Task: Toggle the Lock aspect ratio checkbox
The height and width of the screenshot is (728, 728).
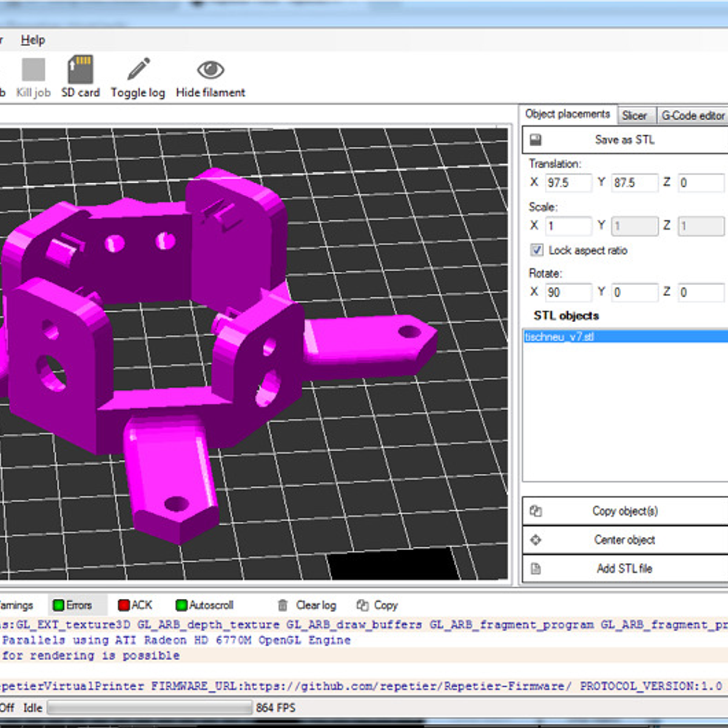Action: tap(537, 251)
